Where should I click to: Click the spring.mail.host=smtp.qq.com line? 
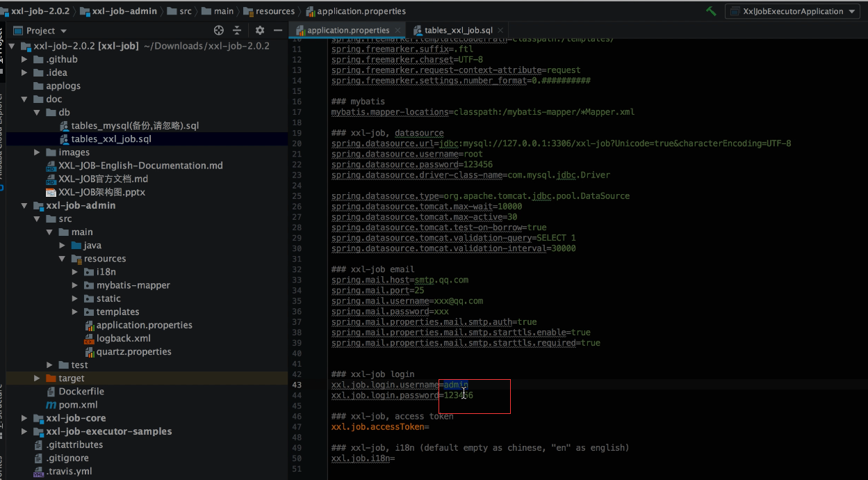pyautogui.click(x=400, y=280)
